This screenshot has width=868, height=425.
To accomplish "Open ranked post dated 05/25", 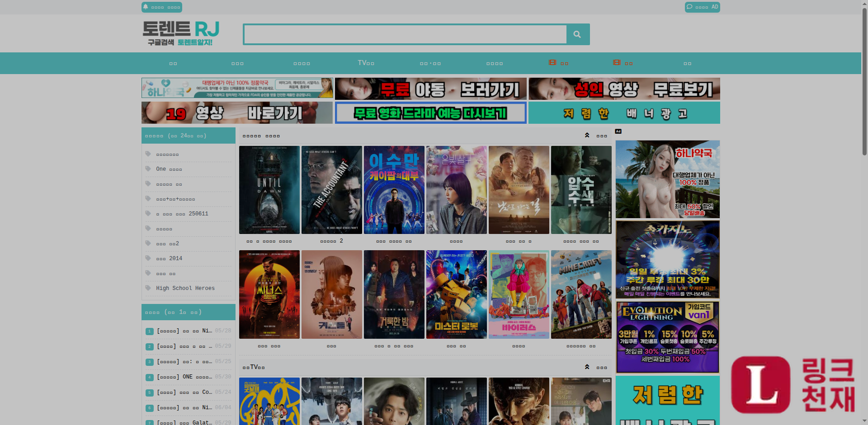I will coord(184,362).
